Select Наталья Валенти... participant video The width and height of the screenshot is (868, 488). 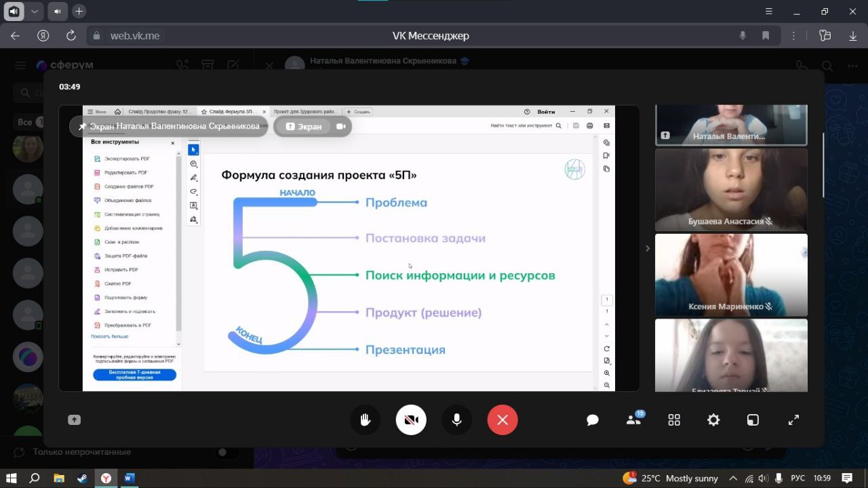pos(731,125)
